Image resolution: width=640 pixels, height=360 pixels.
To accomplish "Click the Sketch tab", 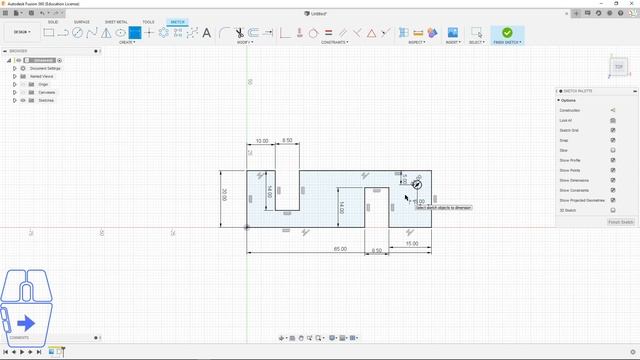I will click(x=178, y=22).
